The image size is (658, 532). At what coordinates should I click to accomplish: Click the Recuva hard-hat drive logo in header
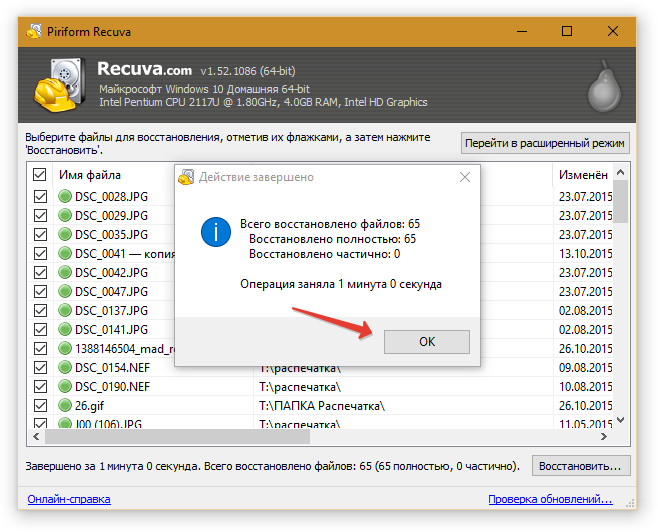[x=60, y=85]
